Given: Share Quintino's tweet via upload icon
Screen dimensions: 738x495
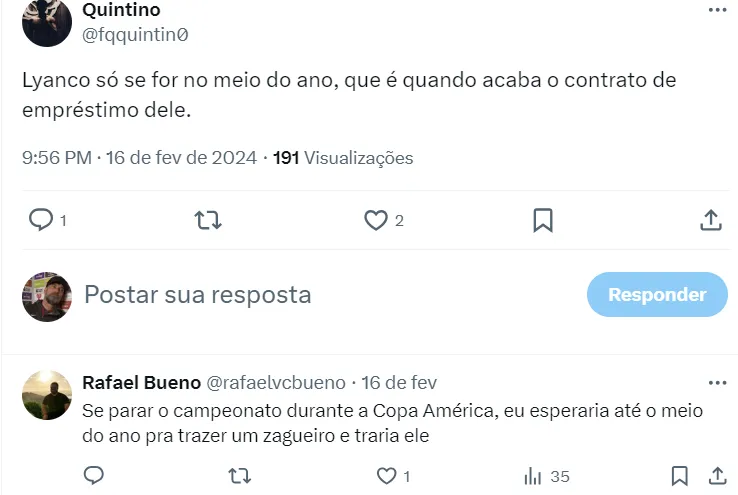Looking at the screenshot, I should pyautogui.click(x=711, y=220).
